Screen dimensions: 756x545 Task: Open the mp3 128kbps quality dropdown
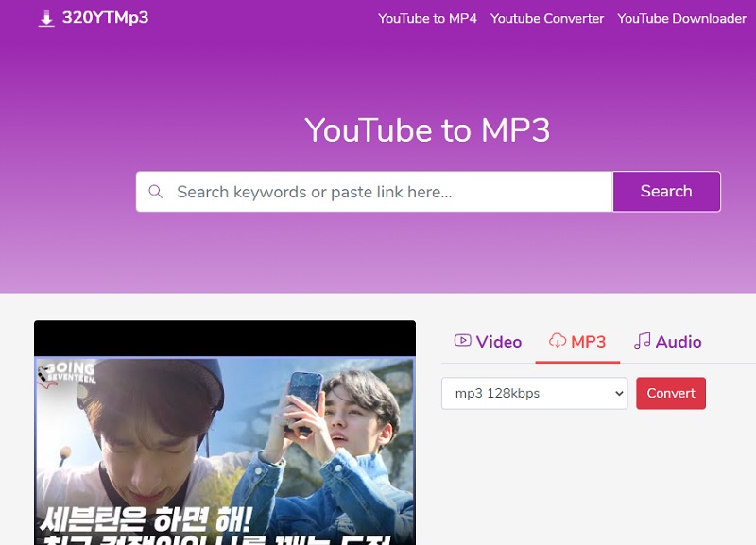click(x=534, y=393)
